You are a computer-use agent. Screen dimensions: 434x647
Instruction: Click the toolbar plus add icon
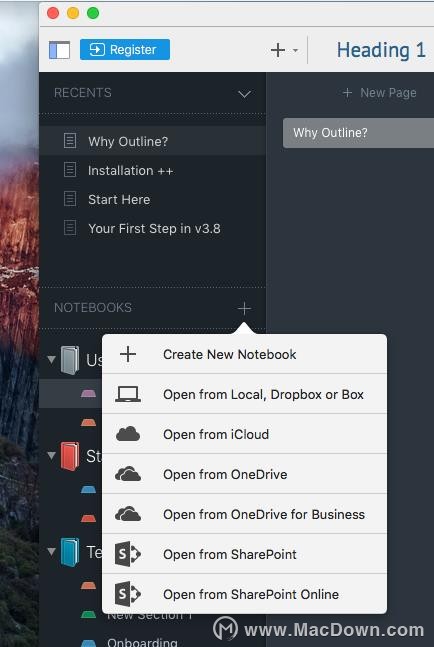tap(278, 50)
